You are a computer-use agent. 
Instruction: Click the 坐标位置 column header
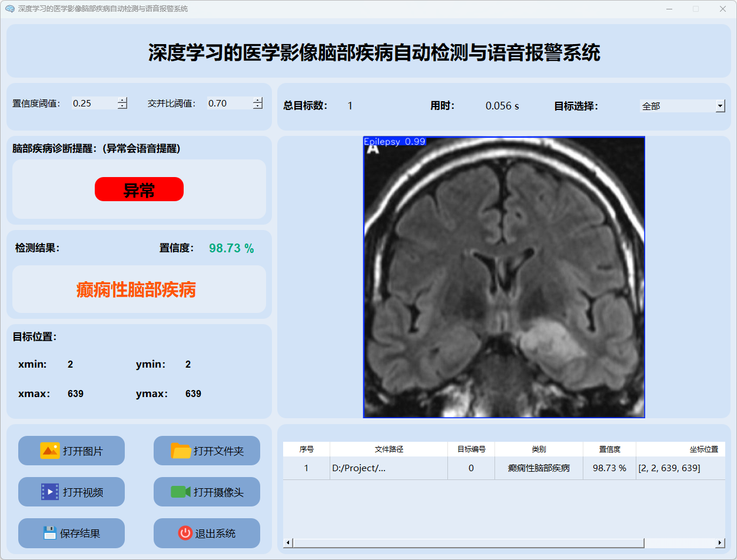click(680, 449)
